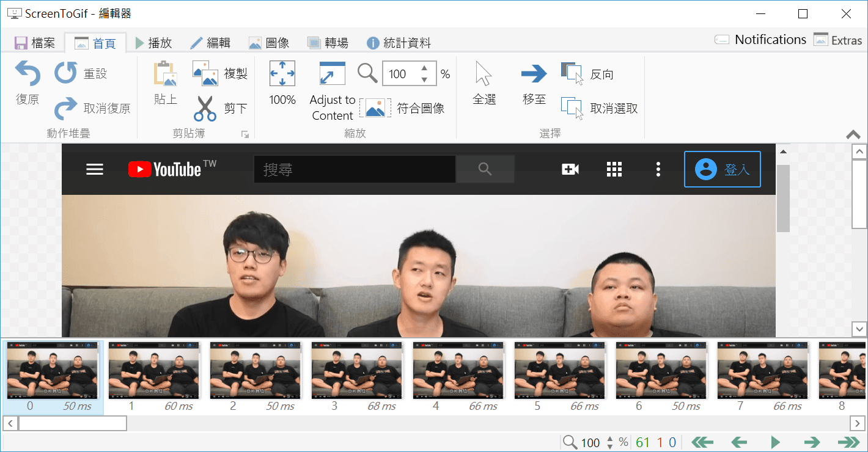
Task: Click the 貼上 paste icon
Action: coord(165,73)
